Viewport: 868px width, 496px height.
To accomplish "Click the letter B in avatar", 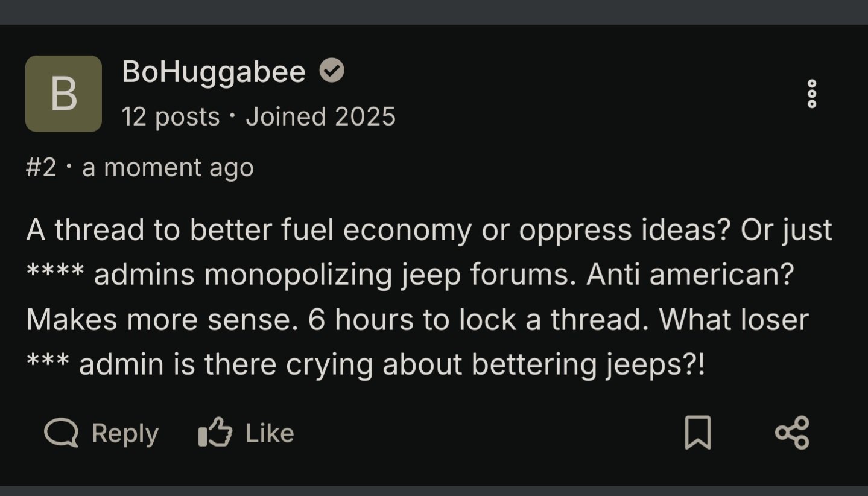I will 63,95.
